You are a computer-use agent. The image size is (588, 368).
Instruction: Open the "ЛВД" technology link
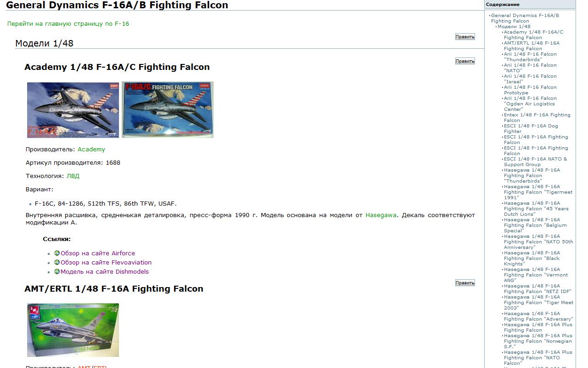(x=73, y=176)
